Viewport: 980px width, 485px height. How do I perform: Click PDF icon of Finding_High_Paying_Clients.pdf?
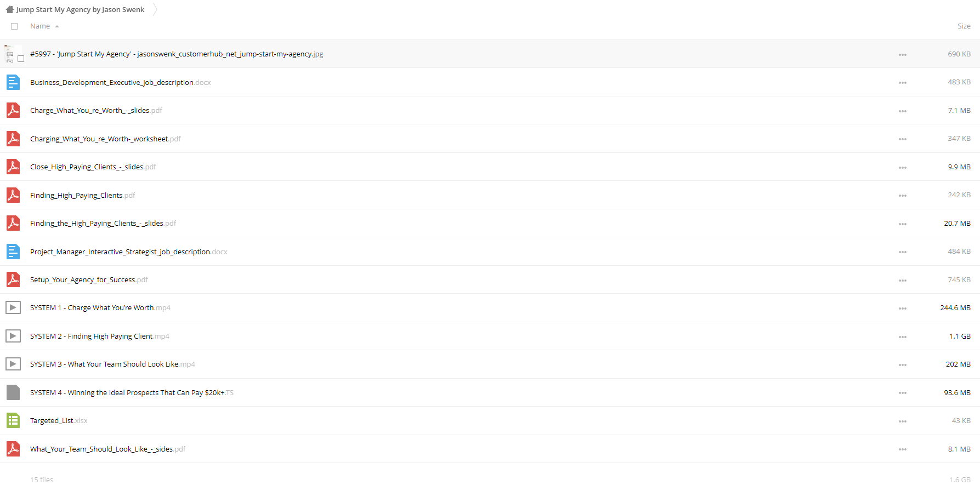click(13, 195)
